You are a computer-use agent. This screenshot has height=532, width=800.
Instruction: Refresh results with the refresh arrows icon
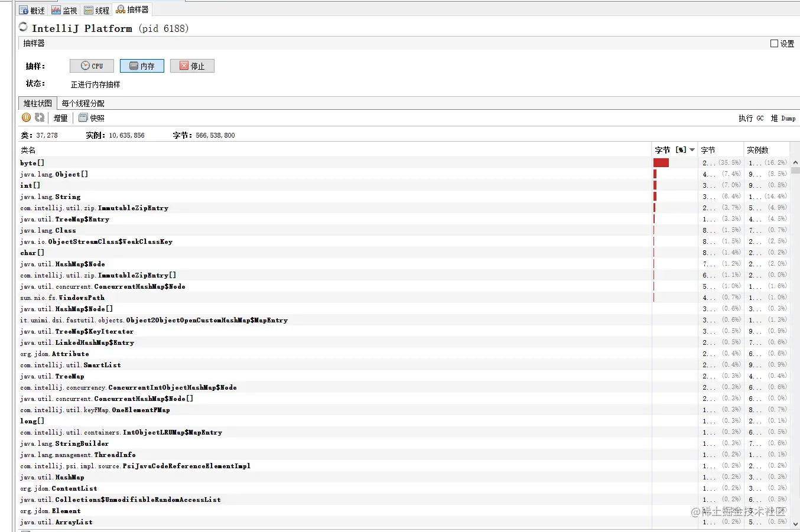[x=40, y=118]
